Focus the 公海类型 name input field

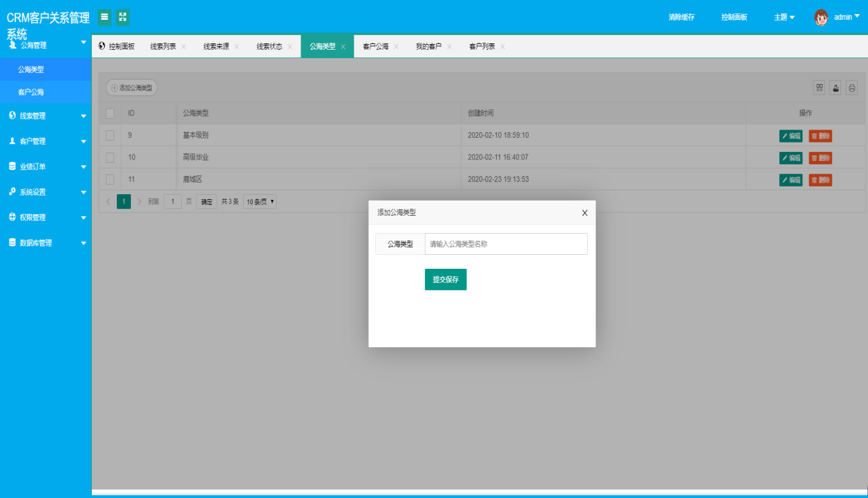(506, 244)
